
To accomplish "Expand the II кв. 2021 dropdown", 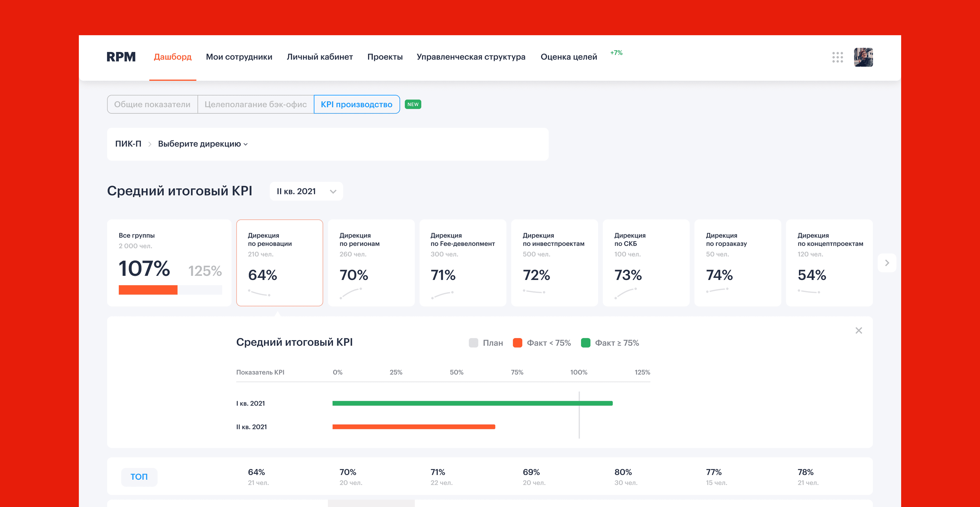I will click(x=306, y=191).
